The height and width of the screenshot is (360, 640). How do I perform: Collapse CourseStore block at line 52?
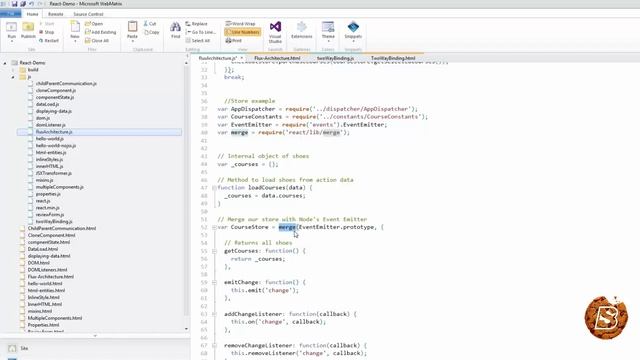[214, 227]
